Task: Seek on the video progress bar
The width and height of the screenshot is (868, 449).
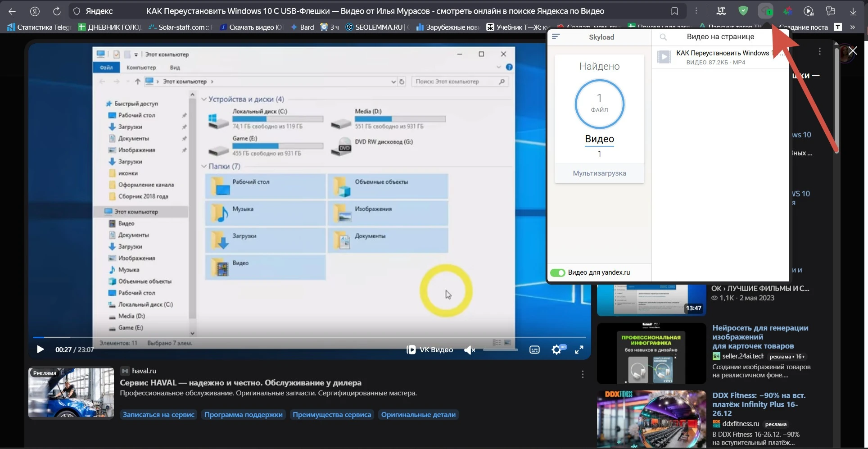Action: pos(309,337)
